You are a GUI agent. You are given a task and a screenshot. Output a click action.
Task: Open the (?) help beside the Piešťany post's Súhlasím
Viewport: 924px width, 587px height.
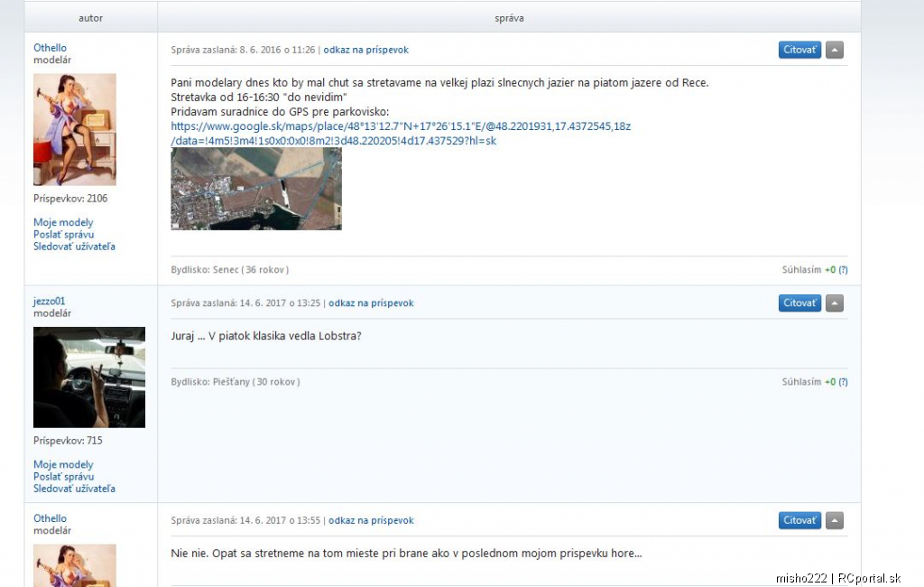click(844, 382)
